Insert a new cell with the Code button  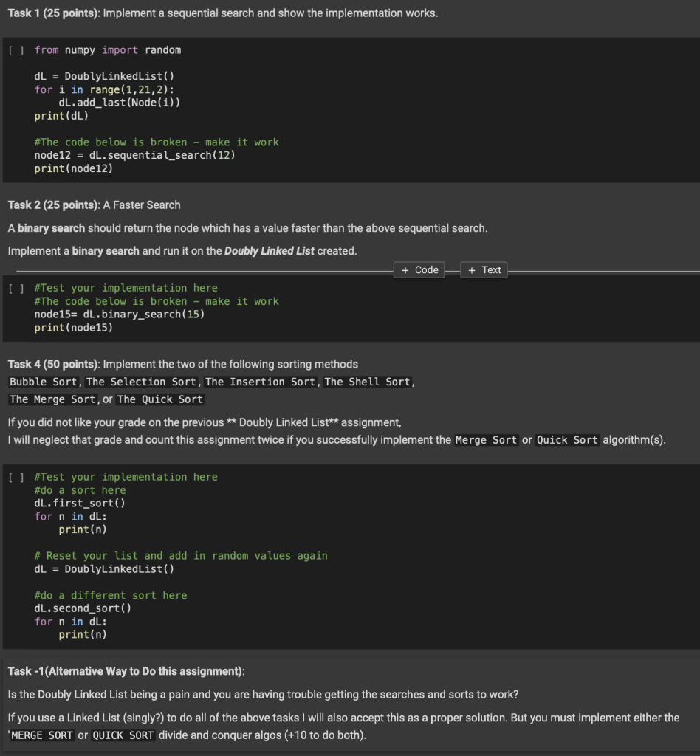click(x=419, y=270)
